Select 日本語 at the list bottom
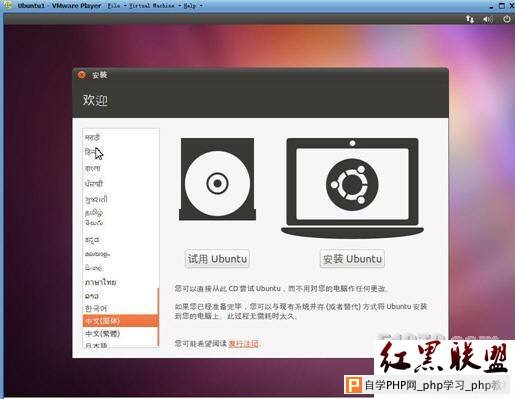 click(120, 345)
